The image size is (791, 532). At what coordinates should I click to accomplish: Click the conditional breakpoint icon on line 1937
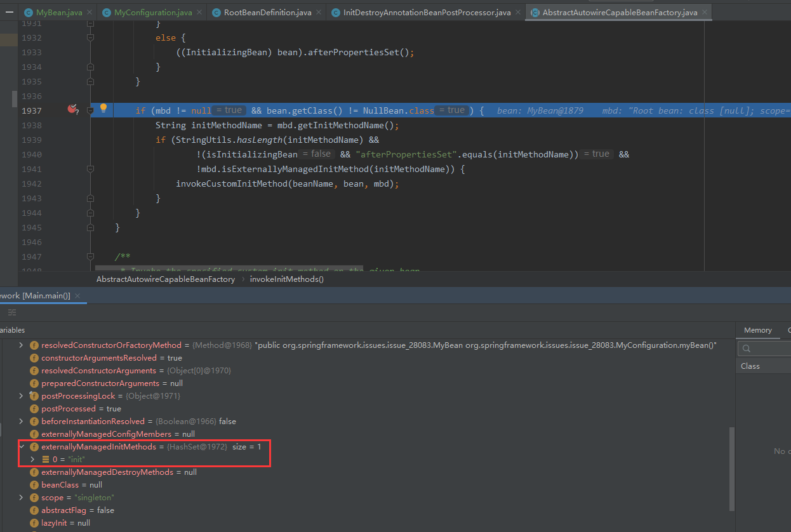[x=72, y=109]
